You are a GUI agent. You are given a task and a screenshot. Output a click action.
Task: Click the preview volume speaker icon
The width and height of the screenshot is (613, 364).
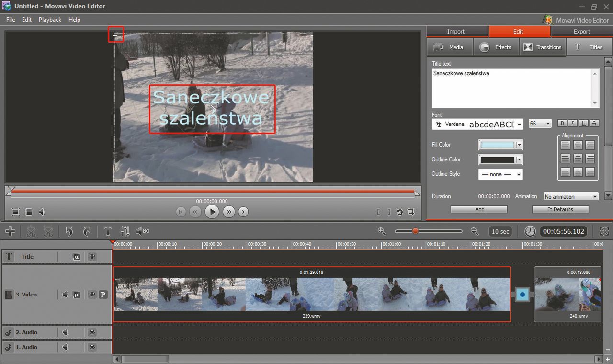pyautogui.click(x=42, y=212)
